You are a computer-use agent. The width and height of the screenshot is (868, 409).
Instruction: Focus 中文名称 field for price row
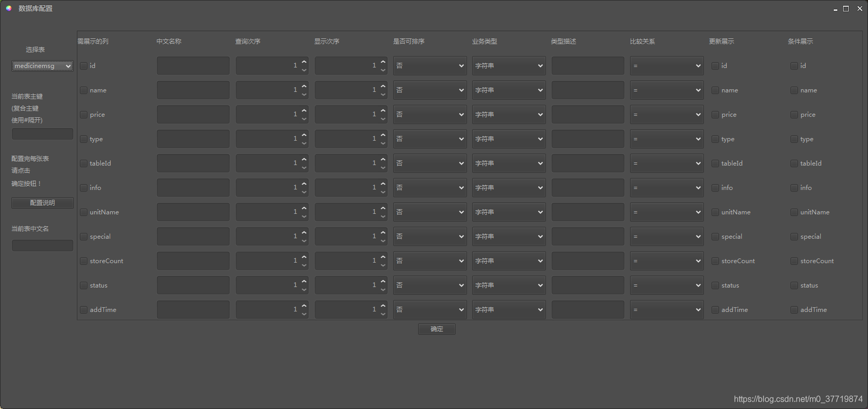[193, 115]
